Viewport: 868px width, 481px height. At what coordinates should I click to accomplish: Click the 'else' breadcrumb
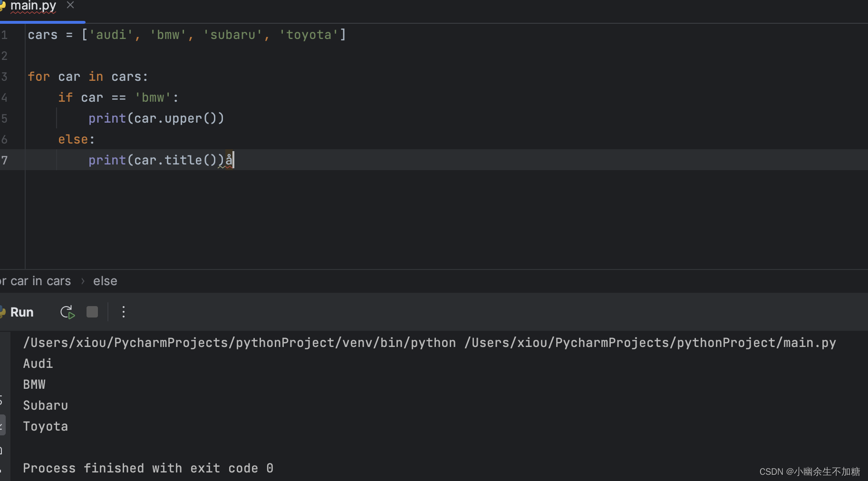[105, 281]
